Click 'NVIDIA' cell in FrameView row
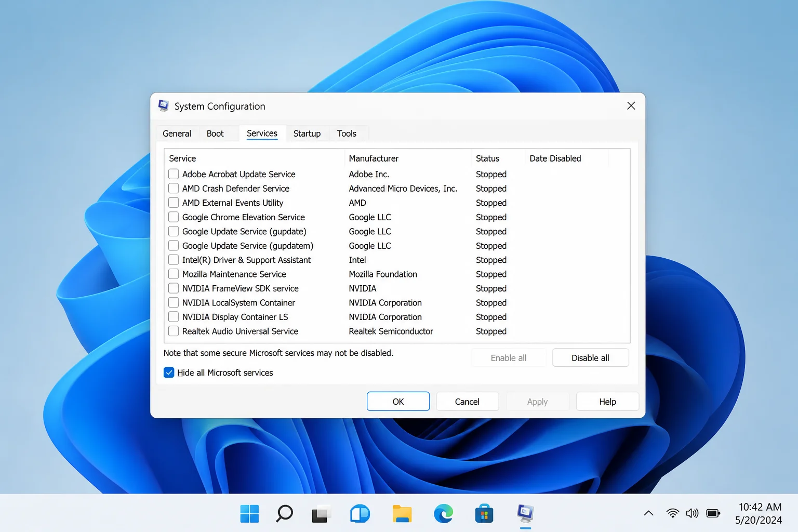 363,288
